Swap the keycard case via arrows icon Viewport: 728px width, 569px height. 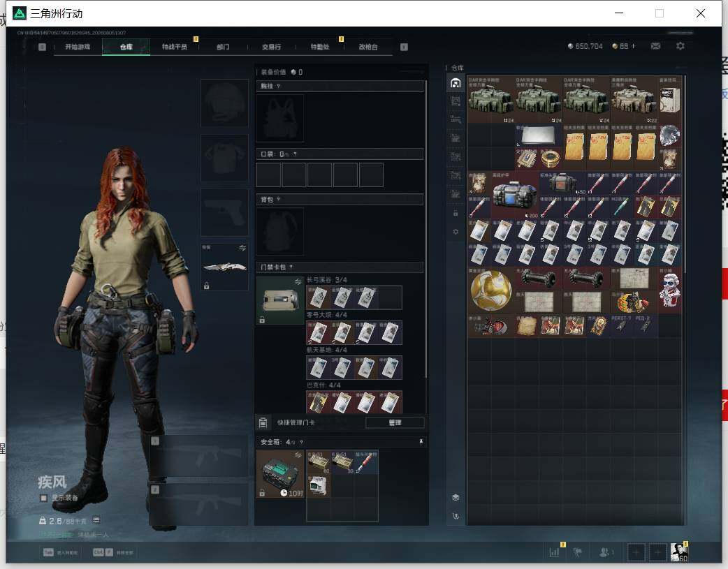298,282
